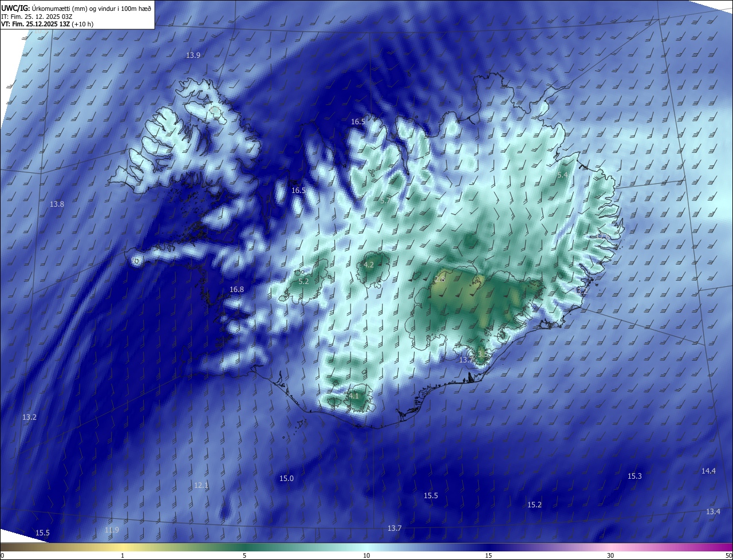Click the 5 tick on the color scale
Screen dimensions: 733x560
pos(245,555)
